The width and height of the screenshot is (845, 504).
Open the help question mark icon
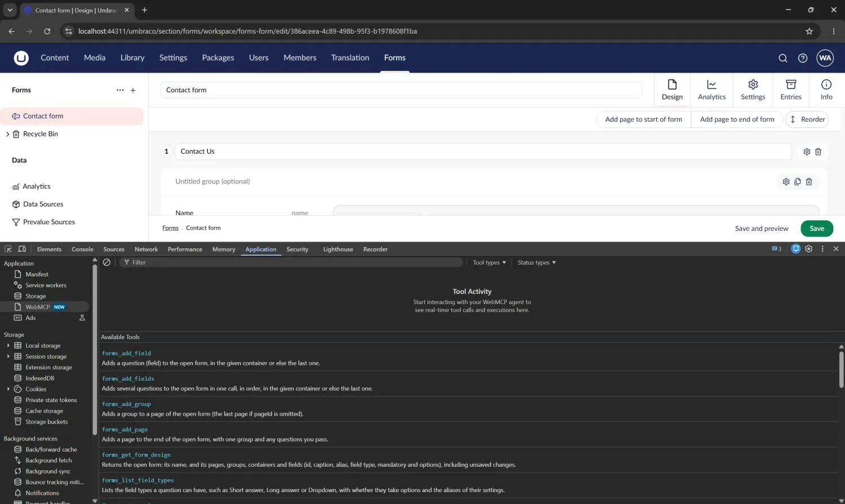pyautogui.click(x=803, y=58)
